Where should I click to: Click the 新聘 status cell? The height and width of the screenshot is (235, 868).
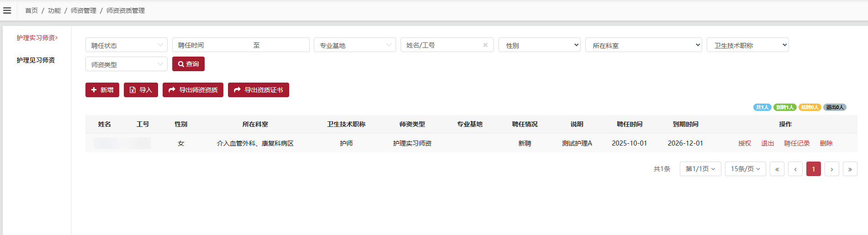coord(525,143)
